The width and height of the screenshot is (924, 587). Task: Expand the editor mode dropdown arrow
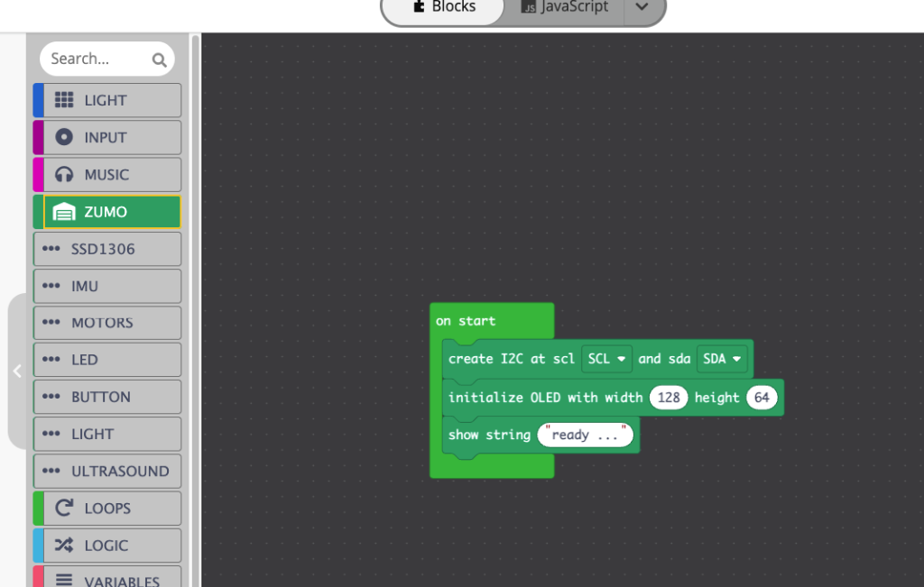tap(642, 7)
